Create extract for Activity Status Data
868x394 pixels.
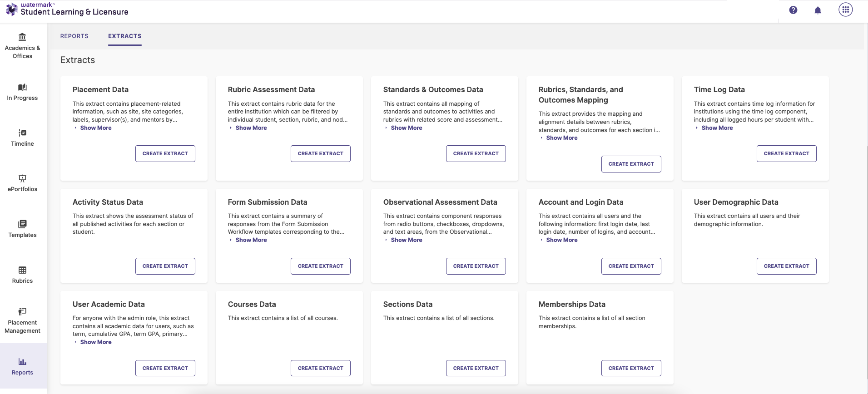click(x=165, y=266)
